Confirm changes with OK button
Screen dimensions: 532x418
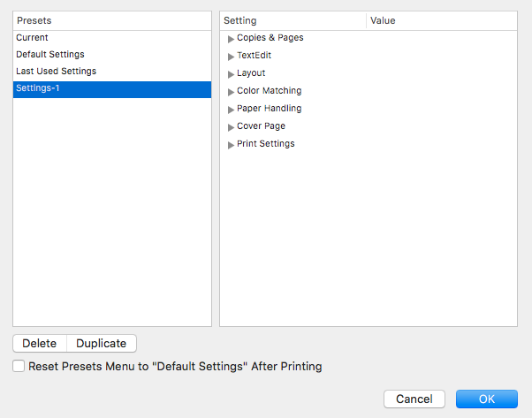tap(487, 399)
